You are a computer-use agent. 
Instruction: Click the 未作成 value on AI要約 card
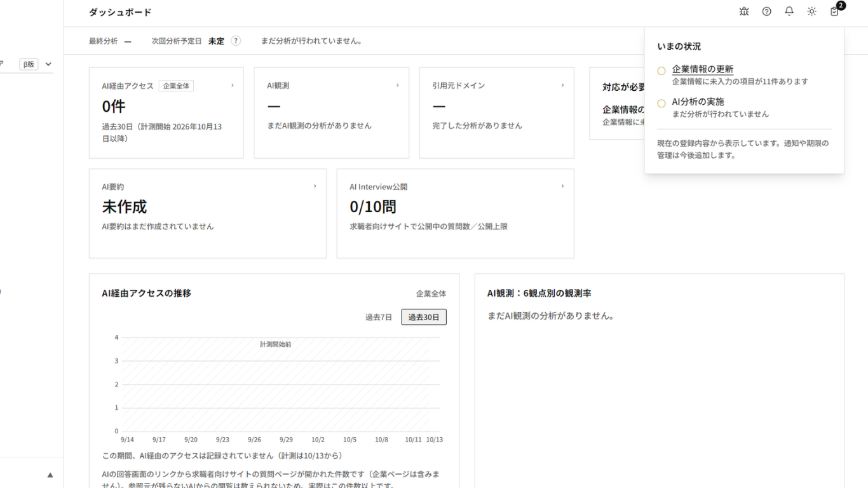tap(125, 207)
